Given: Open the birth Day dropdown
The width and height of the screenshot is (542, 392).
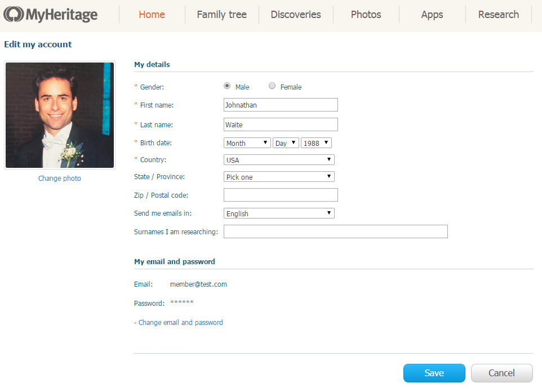Looking at the screenshot, I should click(286, 143).
